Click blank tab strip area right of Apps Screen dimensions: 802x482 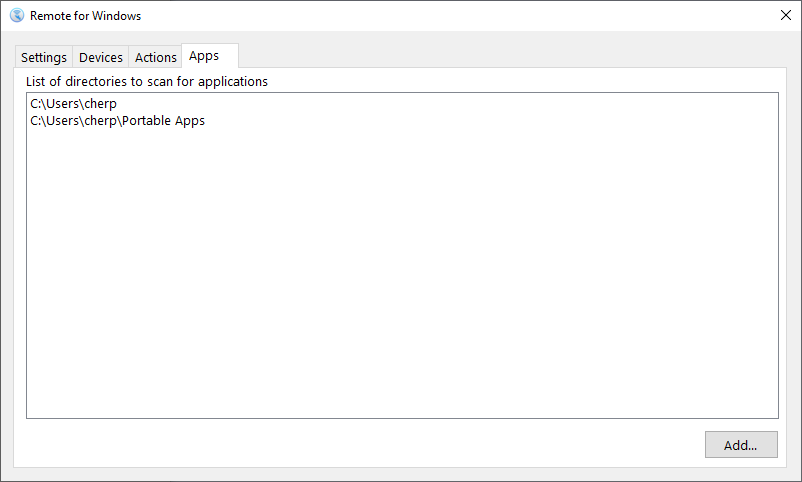pos(500,57)
